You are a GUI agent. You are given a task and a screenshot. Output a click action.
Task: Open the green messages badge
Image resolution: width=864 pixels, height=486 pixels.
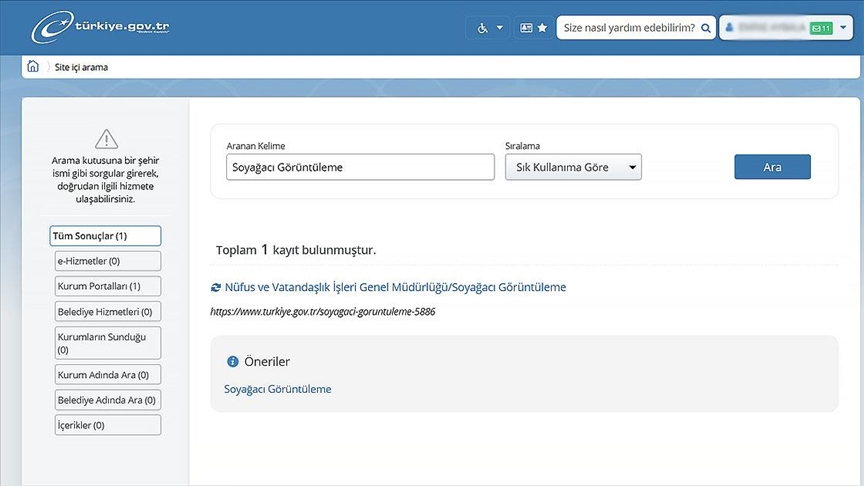[x=821, y=28]
